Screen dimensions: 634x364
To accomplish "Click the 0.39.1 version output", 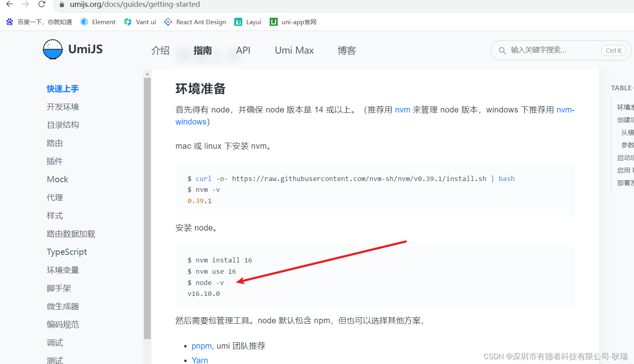I will tap(200, 201).
